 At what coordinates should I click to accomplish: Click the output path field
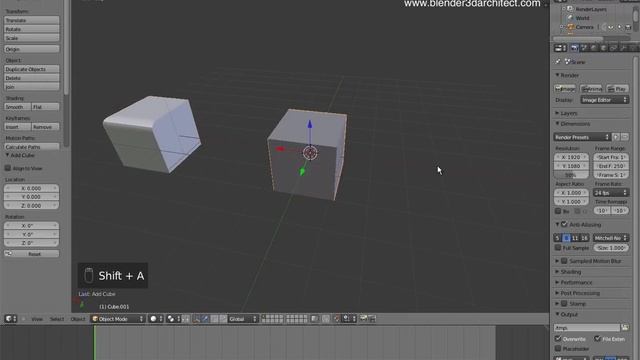pos(587,327)
